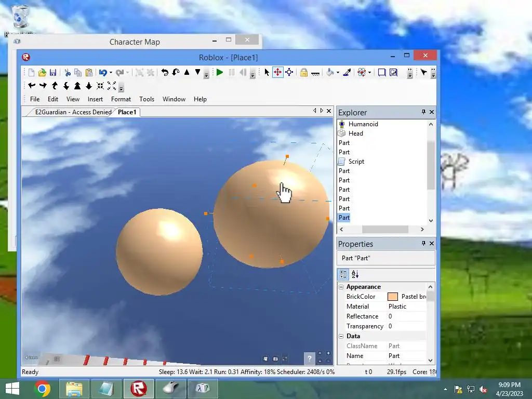Select the Place1 document tab
This screenshot has width=532, height=399.
tap(127, 112)
